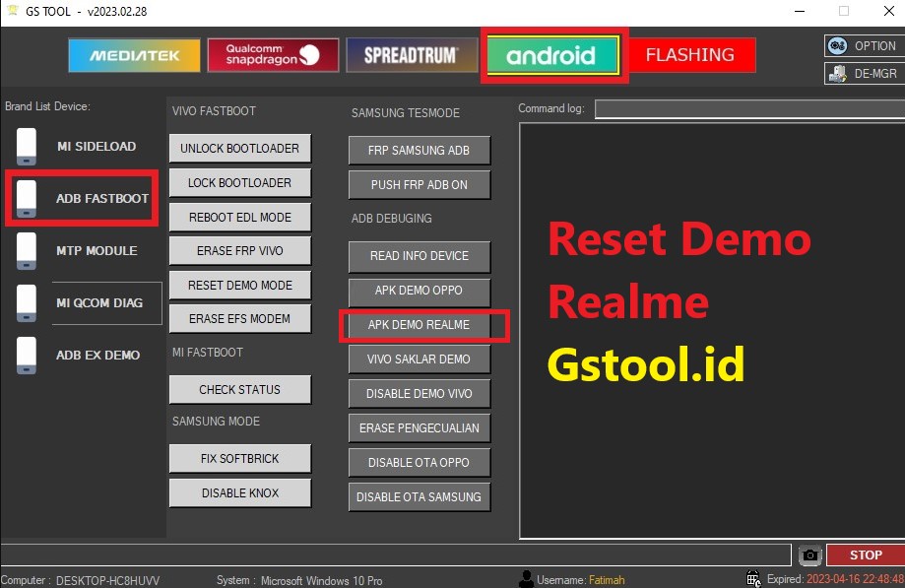Select MI SIDELOAD from brand list

97,147
